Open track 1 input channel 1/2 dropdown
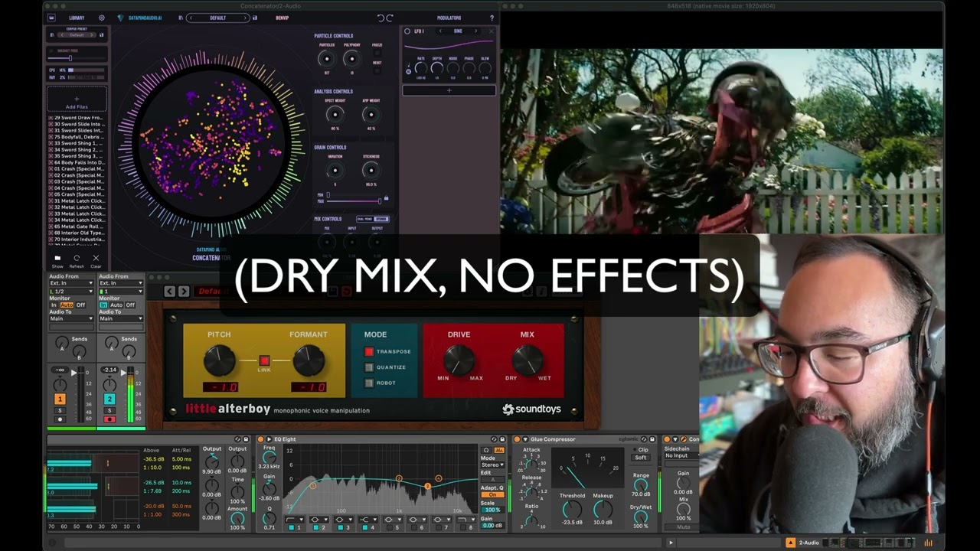The image size is (980, 551). click(71, 292)
